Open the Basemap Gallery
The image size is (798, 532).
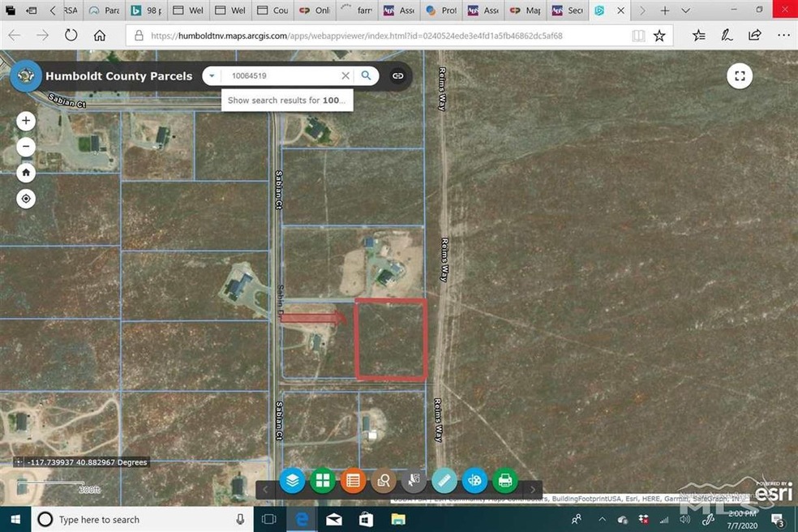coord(322,480)
